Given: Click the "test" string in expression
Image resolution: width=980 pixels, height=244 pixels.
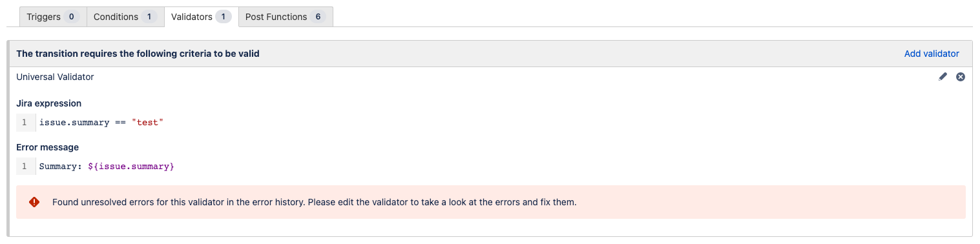Looking at the screenshot, I should [148, 122].
